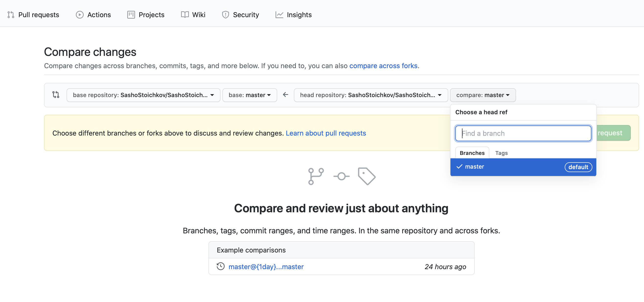644x302 pixels.
Task: Select the checked master branch item
Action: pos(523,167)
